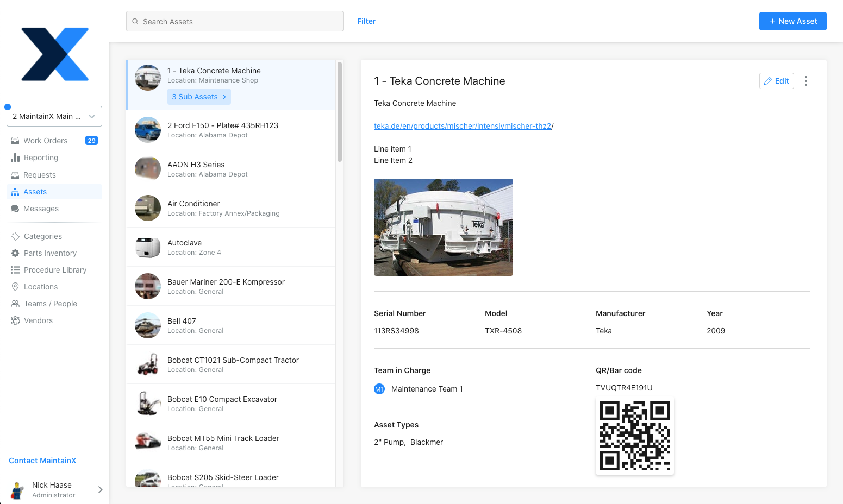Click the asset list scrollbar
Image resolution: width=843 pixels, height=504 pixels.
click(339, 112)
